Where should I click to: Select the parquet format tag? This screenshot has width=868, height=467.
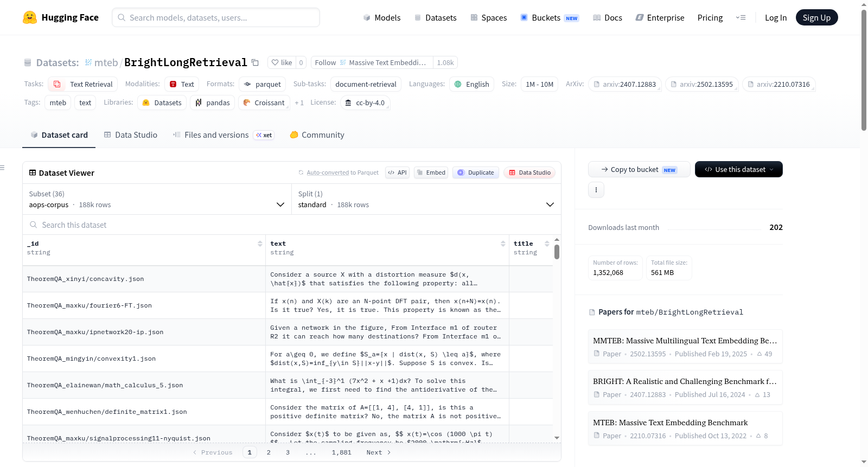tap(263, 84)
